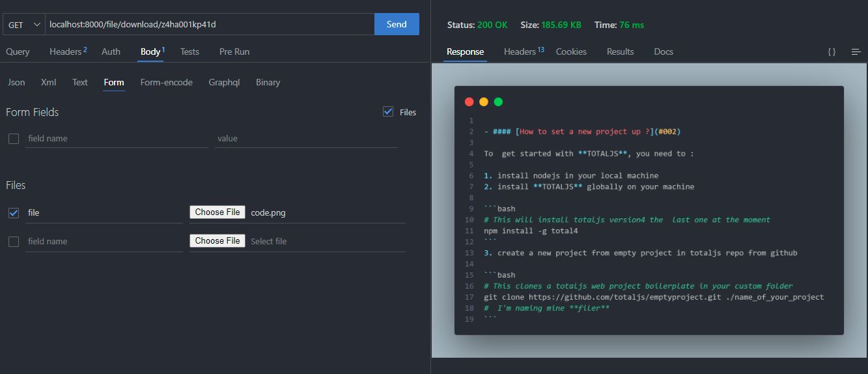Open the GET method dropdown

click(x=24, y=24)
